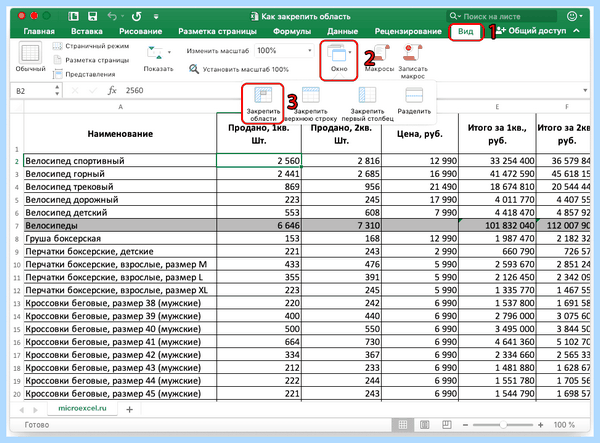The height and width of the screenshot is (443, 600).
Task: Click the 100 % zoom level text
Action: click(x=564, y=425)
